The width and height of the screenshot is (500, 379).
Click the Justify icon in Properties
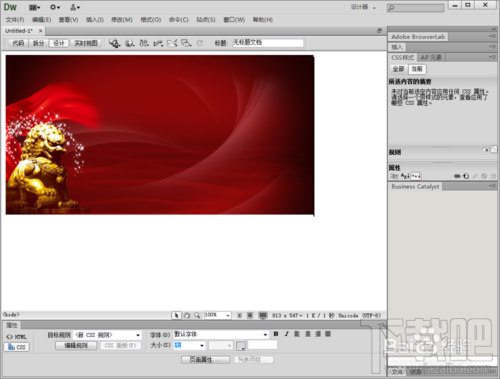pyautogui.click(x=328, y=334)
